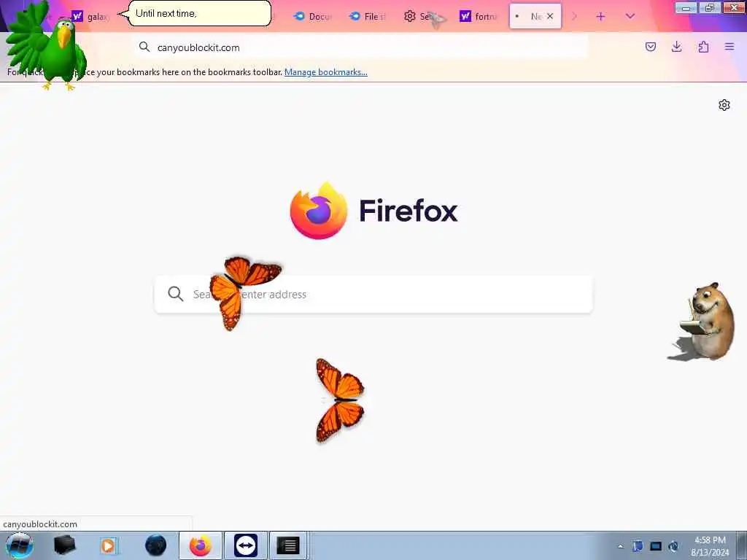Screen dimensions: 747x560
Task: Minimize the Firefox window
Action: (x=686, y=7)
